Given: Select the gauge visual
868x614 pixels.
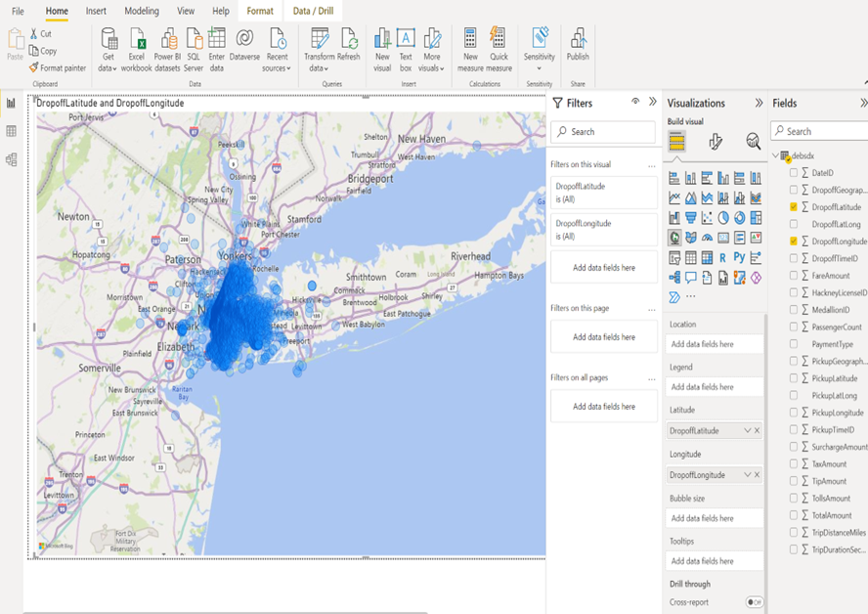Looking at the screenshot, I should click(x=707, y=238).
